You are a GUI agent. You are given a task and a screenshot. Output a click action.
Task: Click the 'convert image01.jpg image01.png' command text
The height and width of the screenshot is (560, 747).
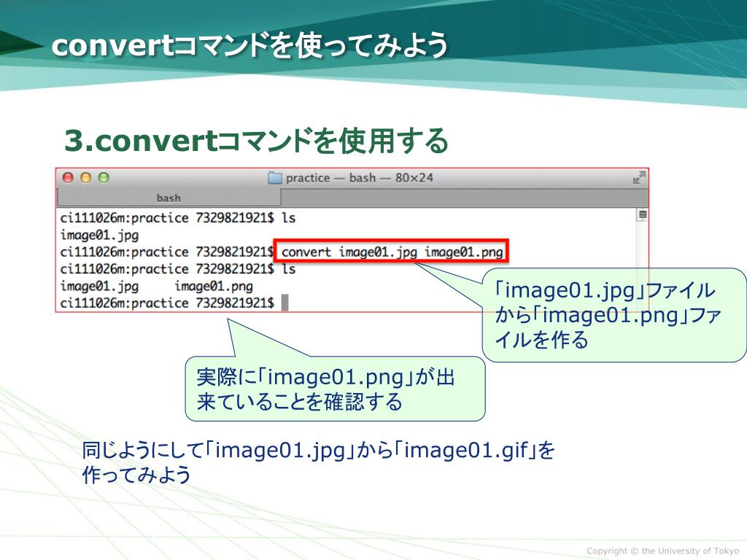[392, 252]
